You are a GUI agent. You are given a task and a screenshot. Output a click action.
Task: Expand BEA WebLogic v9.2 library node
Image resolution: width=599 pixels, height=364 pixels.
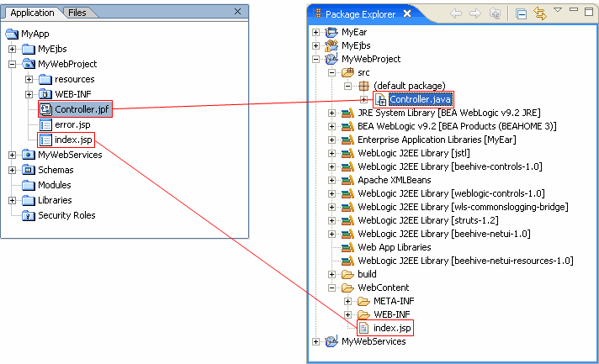coord(331,126)
